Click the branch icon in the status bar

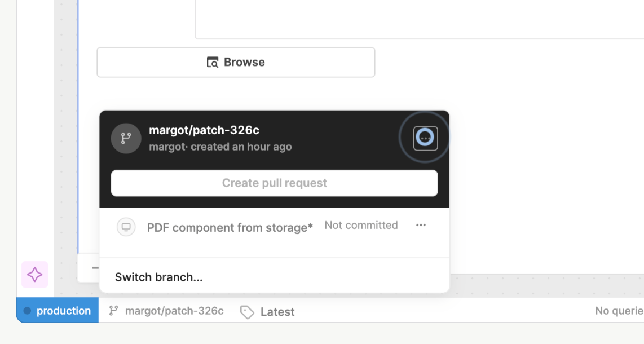point(114,311)
